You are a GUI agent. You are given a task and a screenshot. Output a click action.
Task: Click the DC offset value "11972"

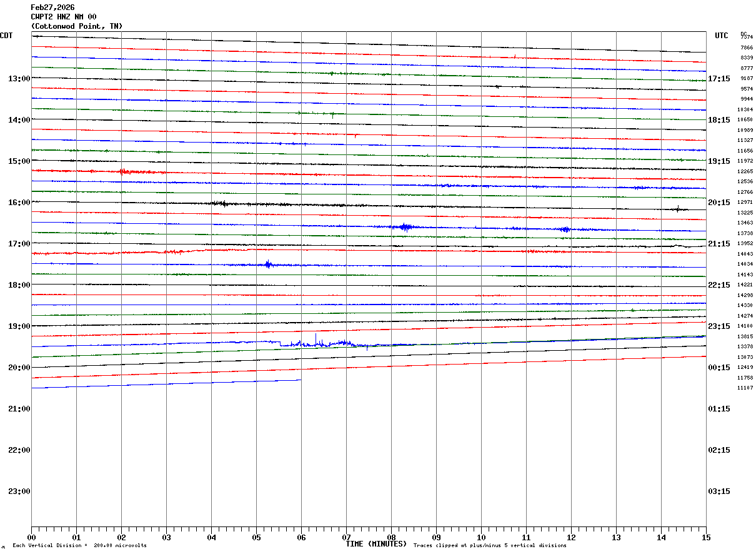745,161
